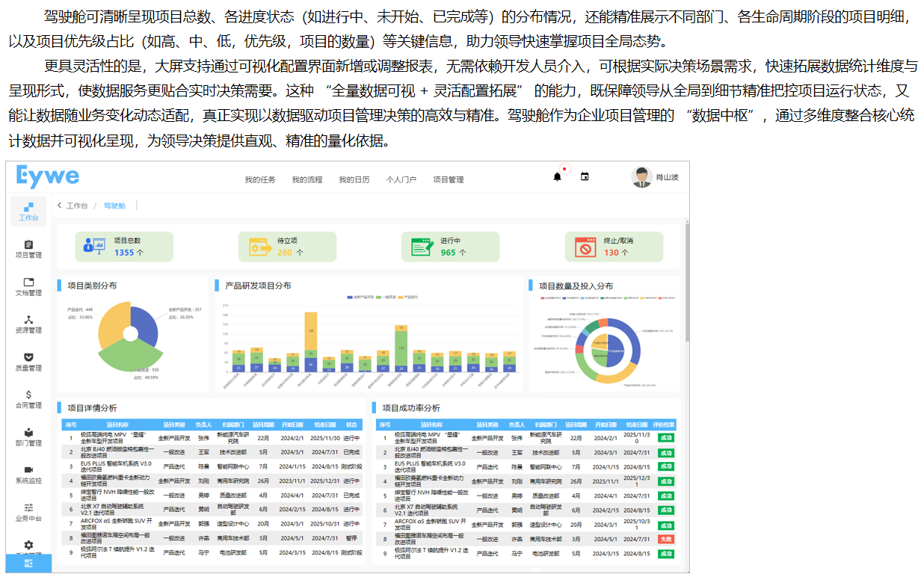Open the calendar icon in header

click(585, 177)
